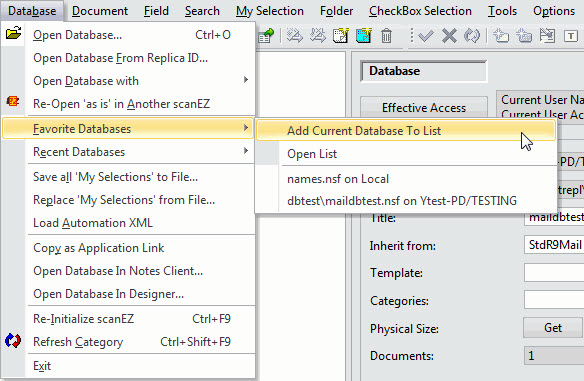Viewport: 584px width, 381px height.
Task: Click the Get physical size button
Action: pyautogui.click(x=553, y=328)
